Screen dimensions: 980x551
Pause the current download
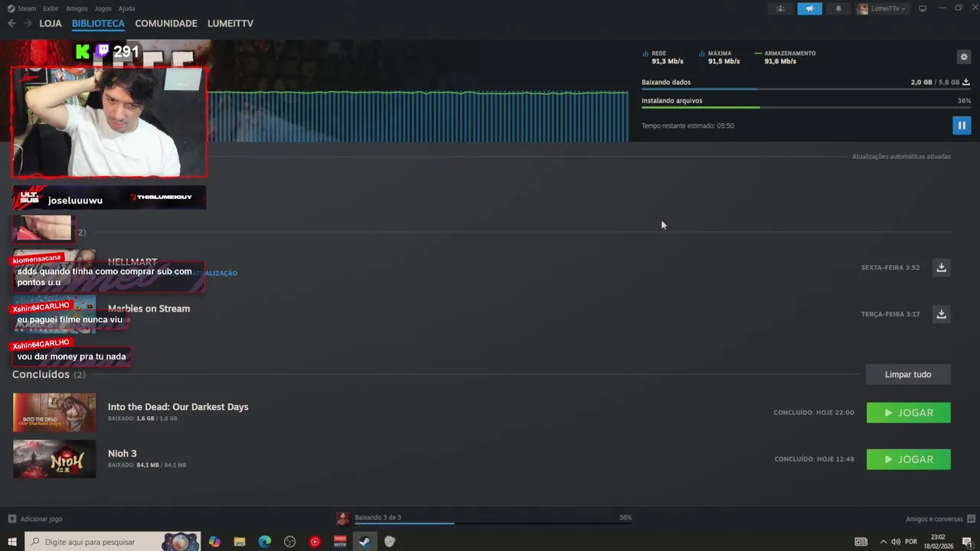click(962, 126)
